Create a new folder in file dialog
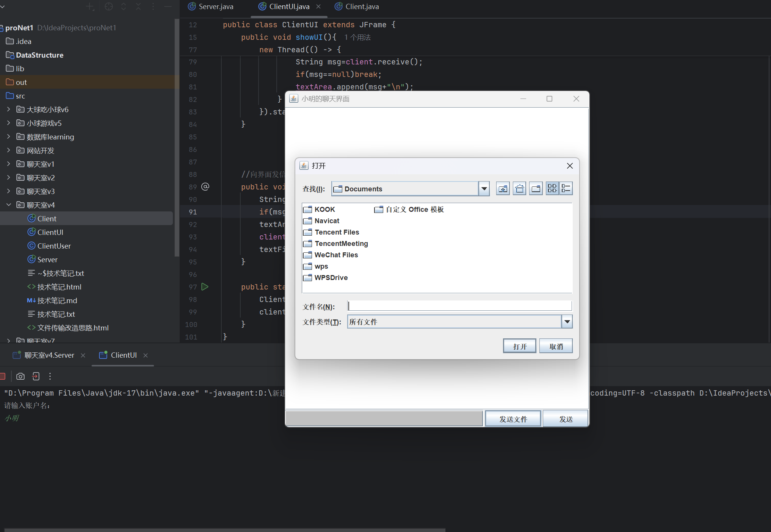 coord(536,189)
